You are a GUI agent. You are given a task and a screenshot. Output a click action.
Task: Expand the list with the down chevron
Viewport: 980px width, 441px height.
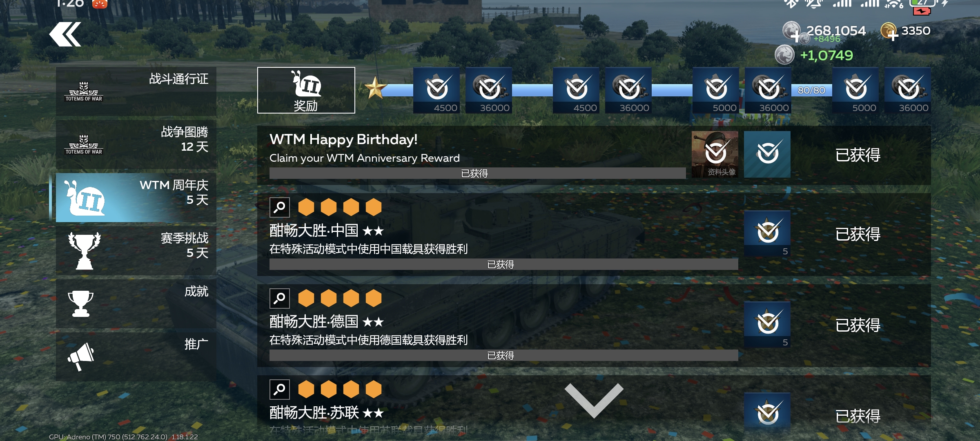(x=594, y=400)
